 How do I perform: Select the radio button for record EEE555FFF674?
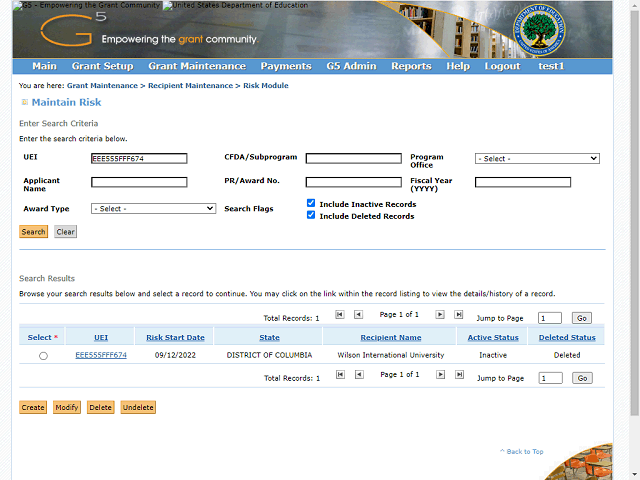tap(43, 356)
